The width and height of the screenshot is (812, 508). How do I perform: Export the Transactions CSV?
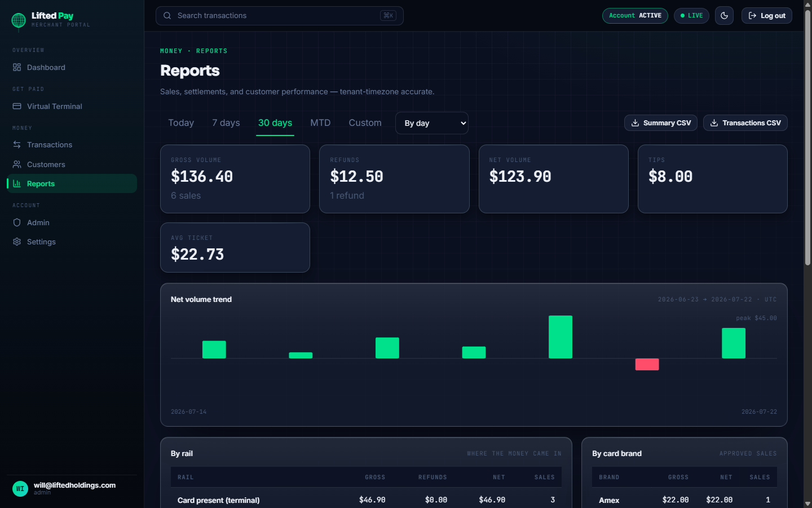point(745,123)
